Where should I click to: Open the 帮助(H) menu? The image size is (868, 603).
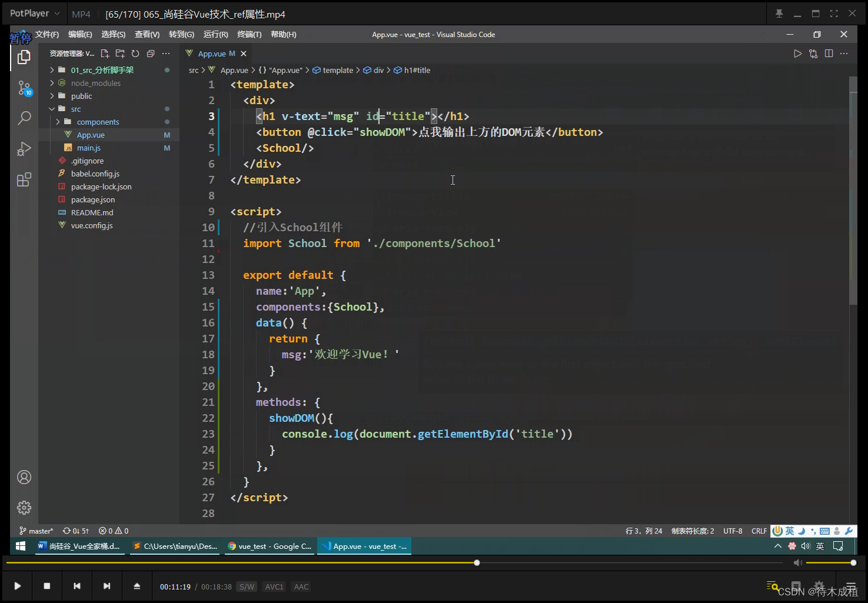click(284, 35)
